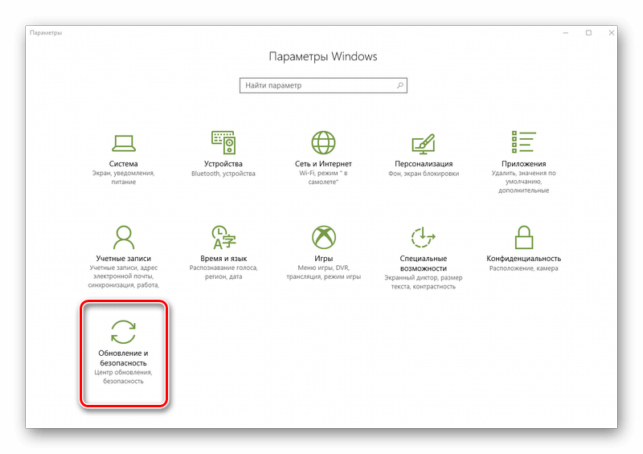Screen dimensions: 643x454
Task: Select the Учетные записи label
Action: (x=123, y=258)
